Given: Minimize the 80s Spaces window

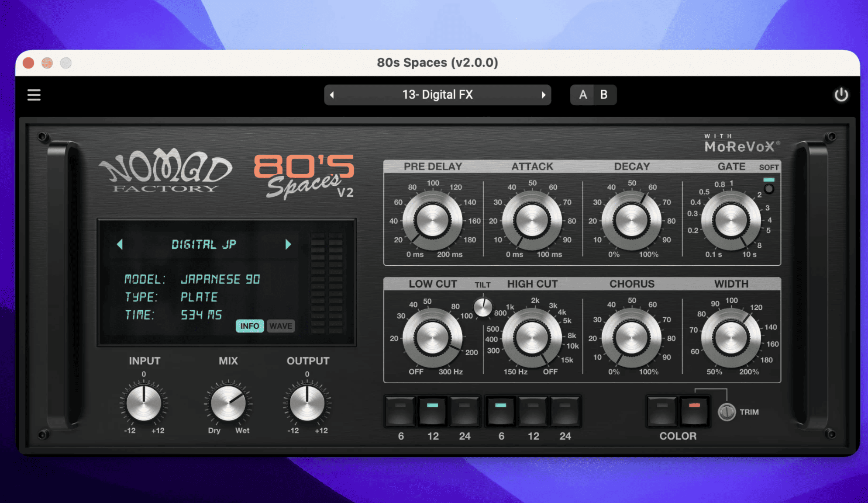Looking at the screenshot, I should point(47,63).
